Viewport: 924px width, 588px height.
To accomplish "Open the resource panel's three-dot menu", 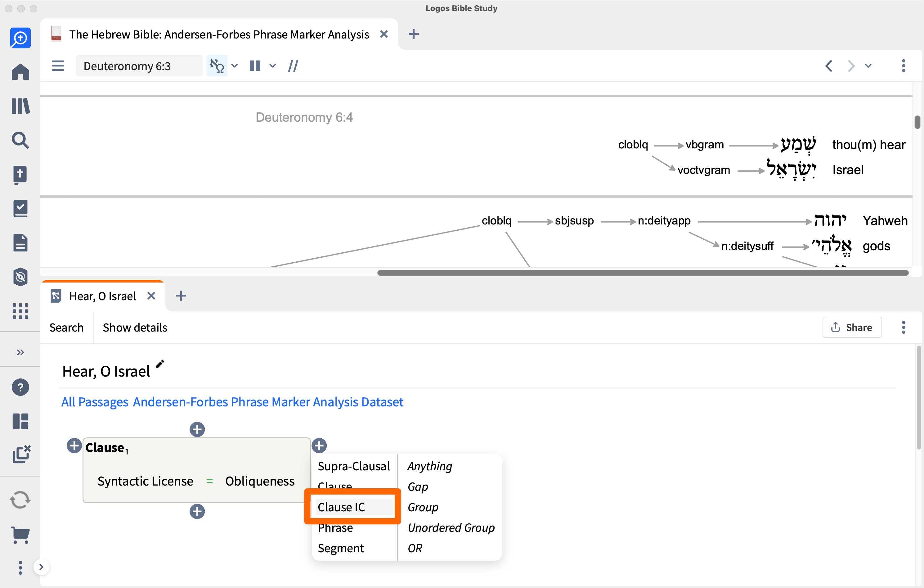I will (x=903, y=66).
